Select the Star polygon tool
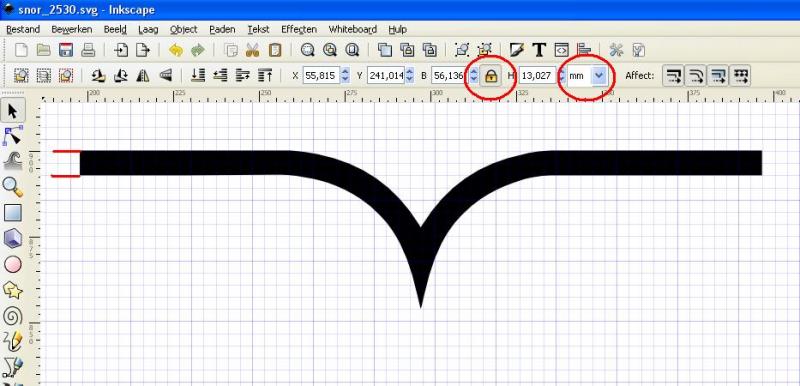This screenshot has height=386, width=800. point(13,291)
